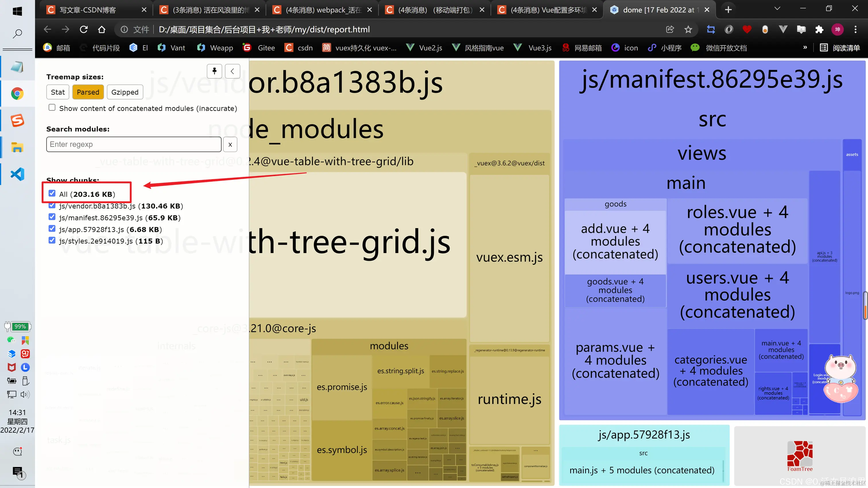
Task: Toggle show content of concatenated modules
Action: (52, 107)
